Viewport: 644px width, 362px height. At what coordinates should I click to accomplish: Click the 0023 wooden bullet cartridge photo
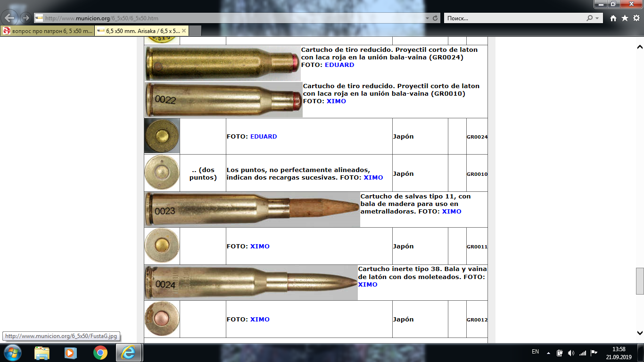[x=252, y=209]
